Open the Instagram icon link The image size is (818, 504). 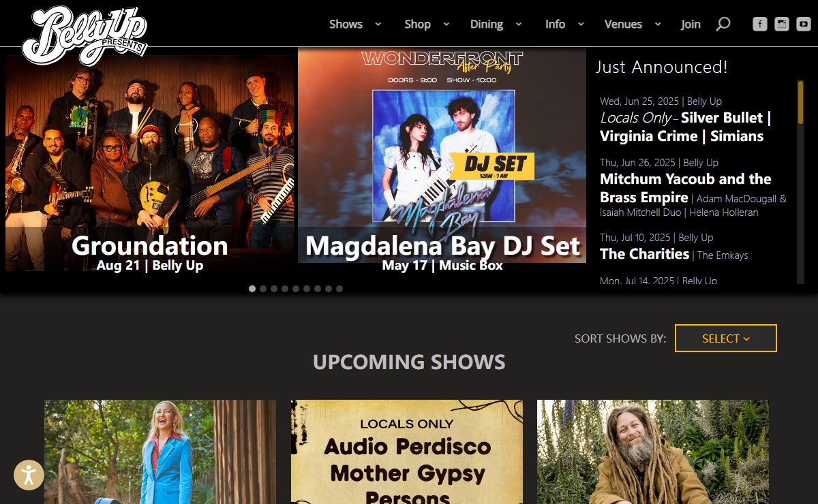(782, 24)
